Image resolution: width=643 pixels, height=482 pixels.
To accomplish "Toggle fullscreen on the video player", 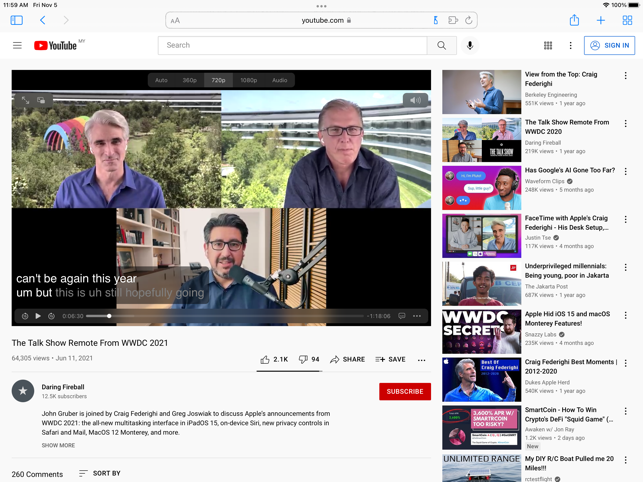I will coord(25,100).
